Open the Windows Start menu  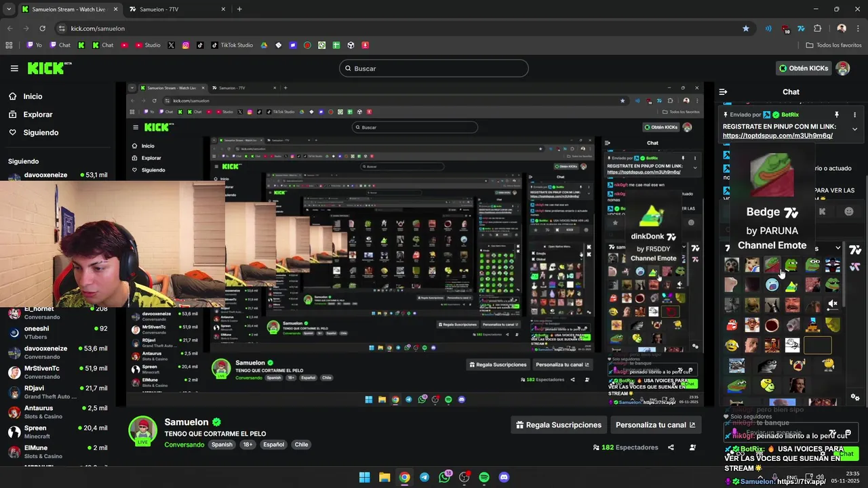pos(364,477)
